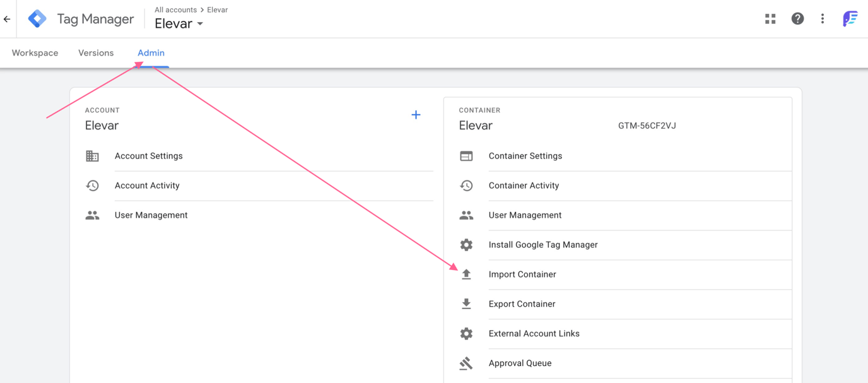Click the External Account Links gear icon
Screen dimensions: 868x383
coord(466,334)
